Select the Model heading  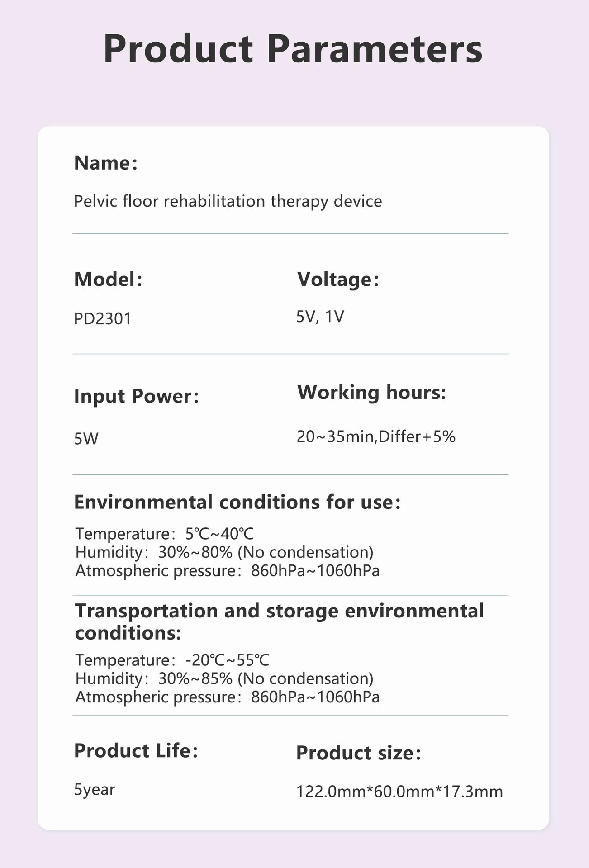(108, 279)
